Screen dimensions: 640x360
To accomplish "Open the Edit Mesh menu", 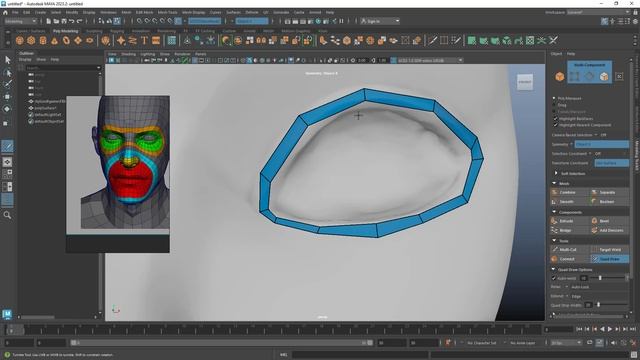I will click(x=144, y=13).
